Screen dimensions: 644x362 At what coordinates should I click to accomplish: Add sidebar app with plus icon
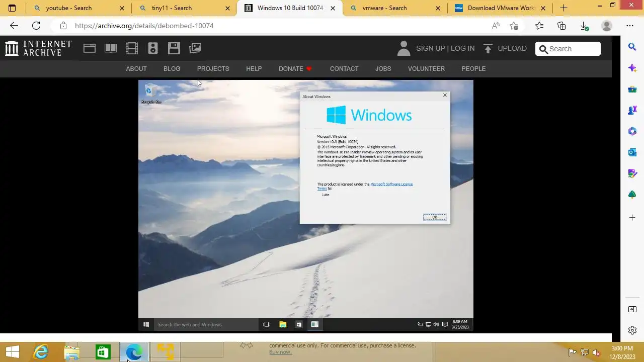coord(632,218)
